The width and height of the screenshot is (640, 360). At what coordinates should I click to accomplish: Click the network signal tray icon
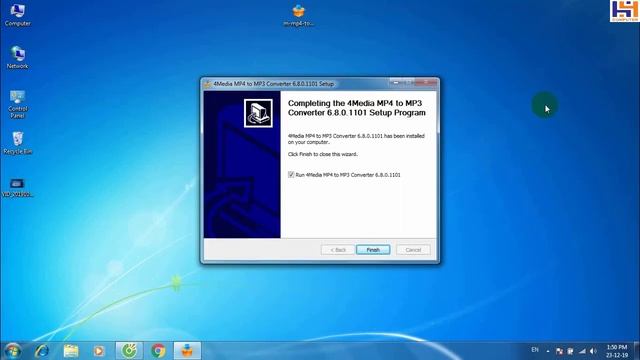[582, 351]
